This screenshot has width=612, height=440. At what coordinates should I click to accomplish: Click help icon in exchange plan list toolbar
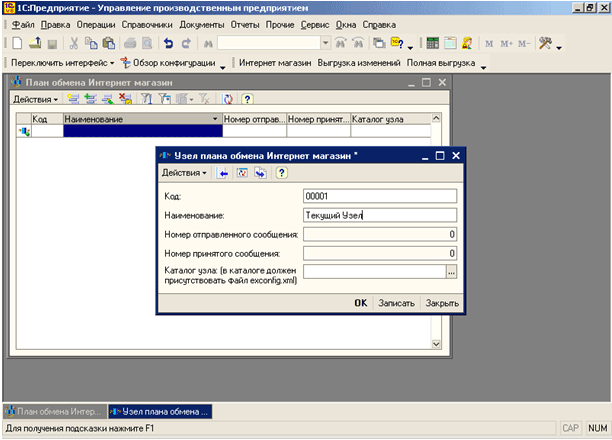pos(246,100)
